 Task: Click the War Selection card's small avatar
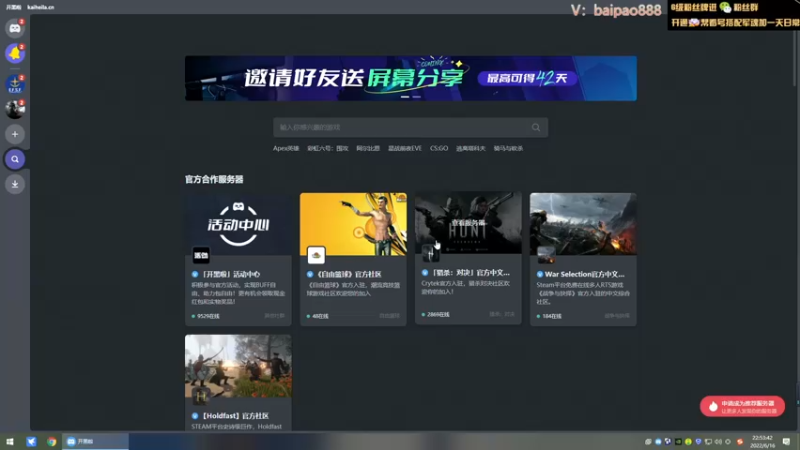[x=546, y=255]
